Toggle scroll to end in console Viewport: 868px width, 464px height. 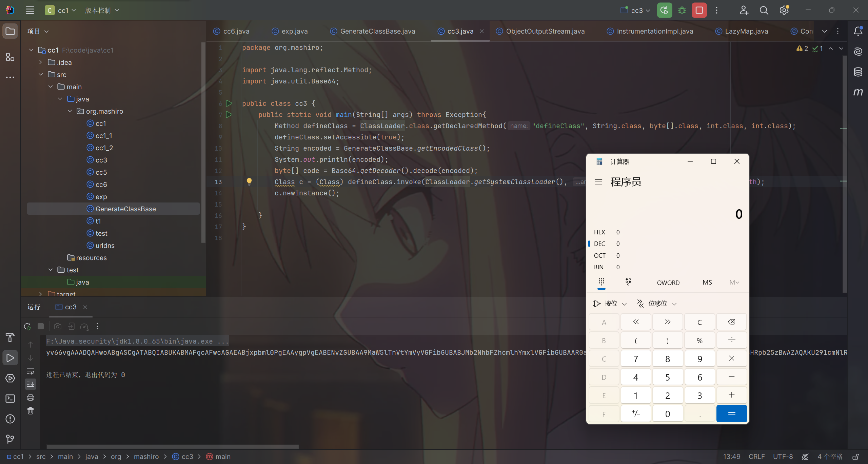click(x=31, y=384)
